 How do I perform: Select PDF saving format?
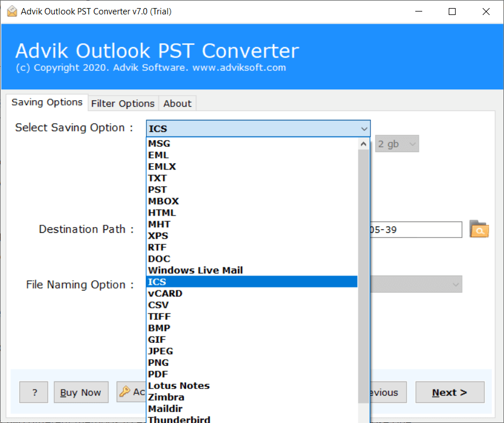(252, 375)
